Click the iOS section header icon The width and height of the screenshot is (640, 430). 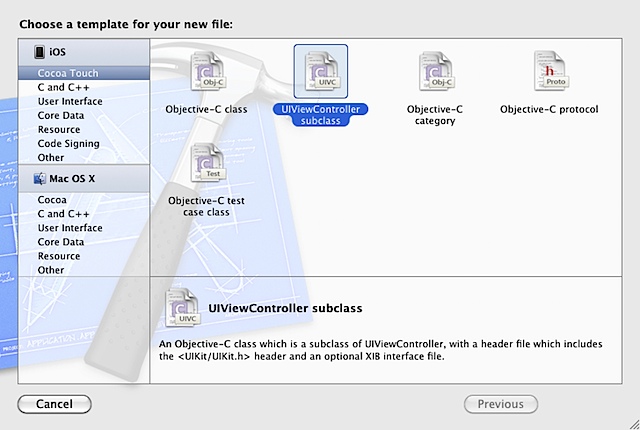(40, 53)
